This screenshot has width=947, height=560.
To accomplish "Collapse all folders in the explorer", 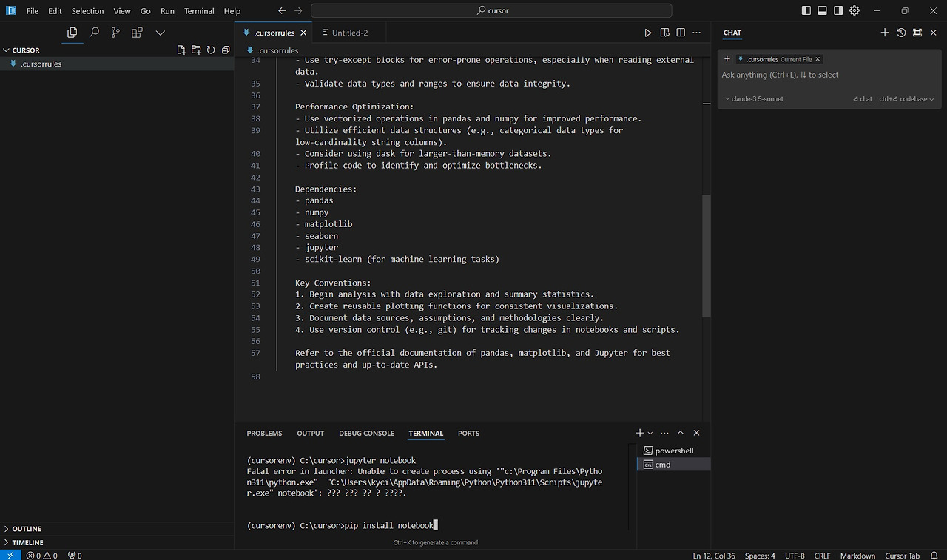I will pos(226,50).
